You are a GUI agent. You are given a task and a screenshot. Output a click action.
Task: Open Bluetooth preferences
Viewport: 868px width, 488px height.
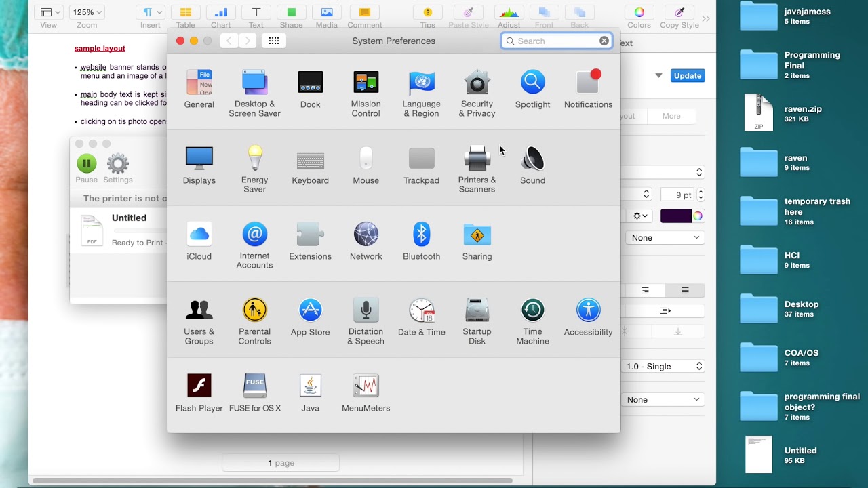(x=422, y=241)
